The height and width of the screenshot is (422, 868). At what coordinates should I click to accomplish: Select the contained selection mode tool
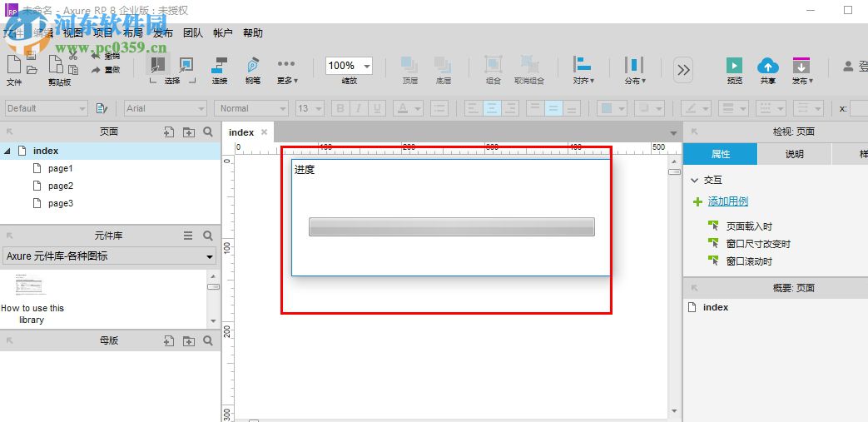pos(186,65)
